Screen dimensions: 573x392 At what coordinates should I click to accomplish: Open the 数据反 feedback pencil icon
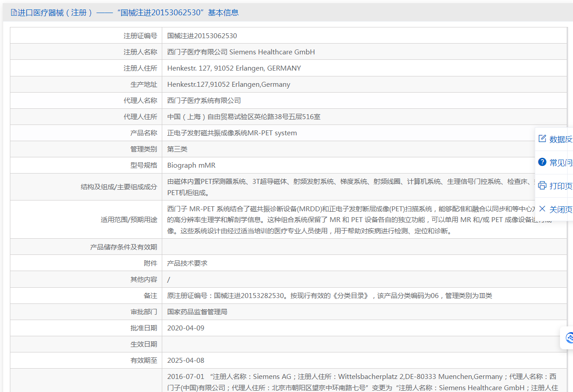pyautogui.click(x=542, y=138)
